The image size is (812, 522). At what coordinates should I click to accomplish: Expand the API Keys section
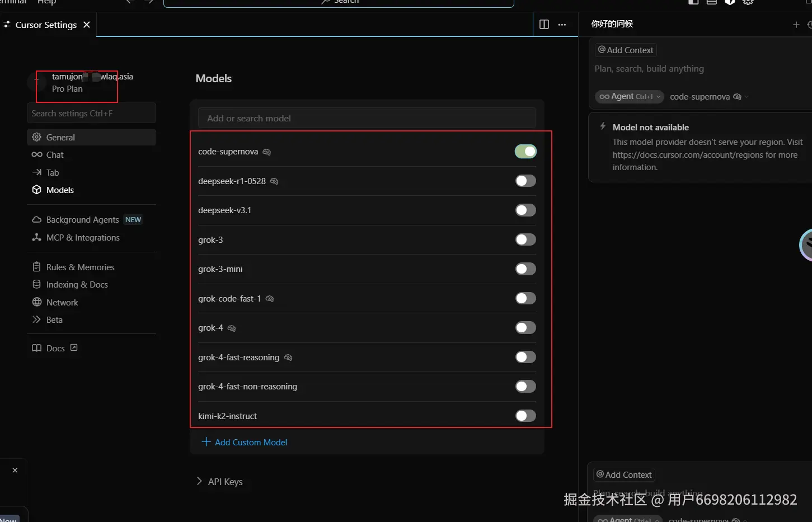coord(219,482)
